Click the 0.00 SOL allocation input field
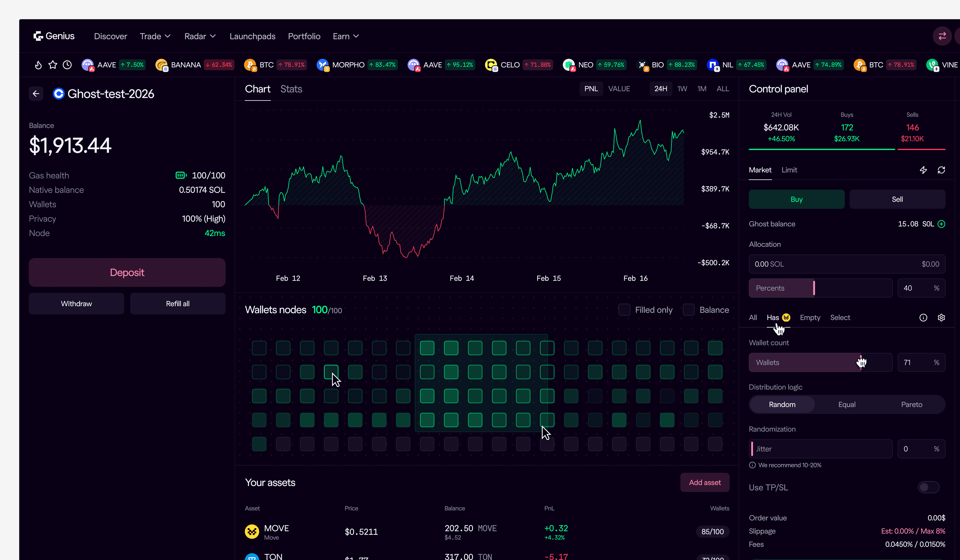The height and width of the screenshot is (560, 960). coord(847,264)
